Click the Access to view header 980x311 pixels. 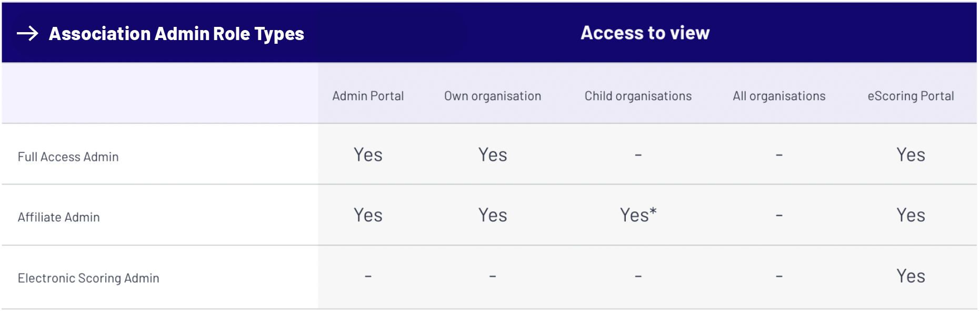(x=645, y=33)
